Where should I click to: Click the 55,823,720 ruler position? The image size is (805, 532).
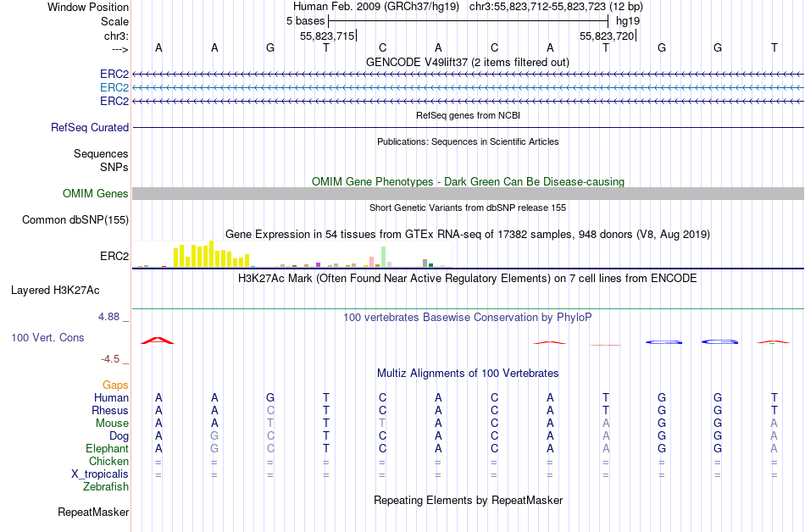pyautogui.click(x=607, y=36)
